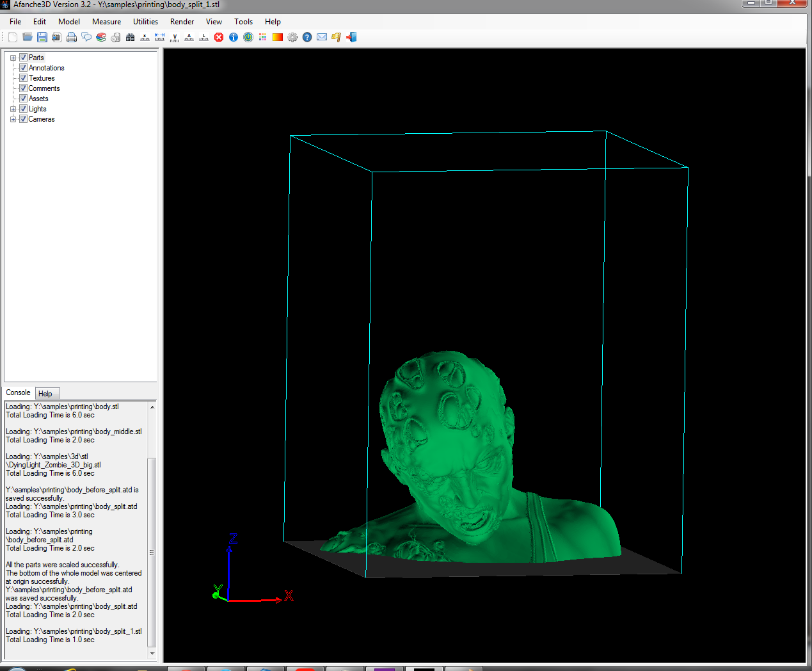Click the envelope mail icon
Screen dimensions: 812x671
point(322,37)
